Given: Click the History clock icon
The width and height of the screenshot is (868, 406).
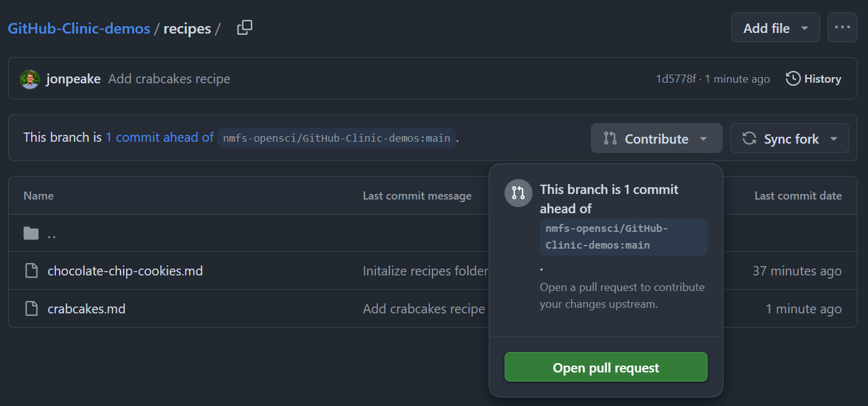Looking at the screenshot, I should (793, 79).
